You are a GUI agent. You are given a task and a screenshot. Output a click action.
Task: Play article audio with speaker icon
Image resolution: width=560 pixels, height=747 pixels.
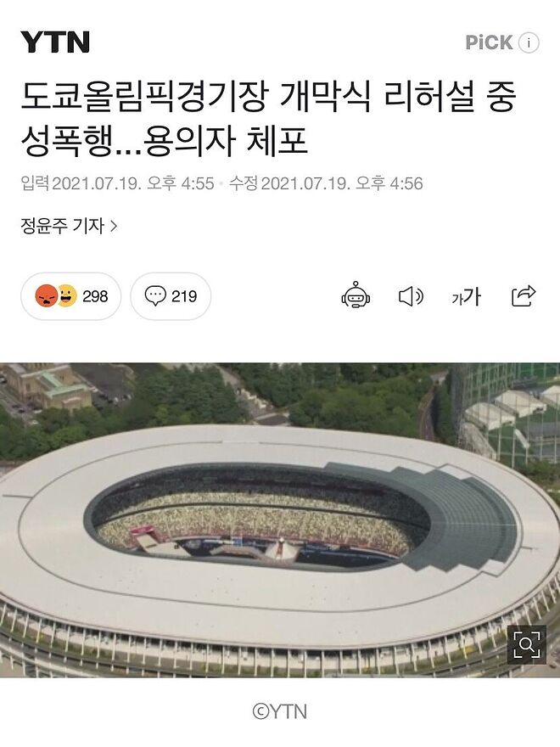pos(411,296)
